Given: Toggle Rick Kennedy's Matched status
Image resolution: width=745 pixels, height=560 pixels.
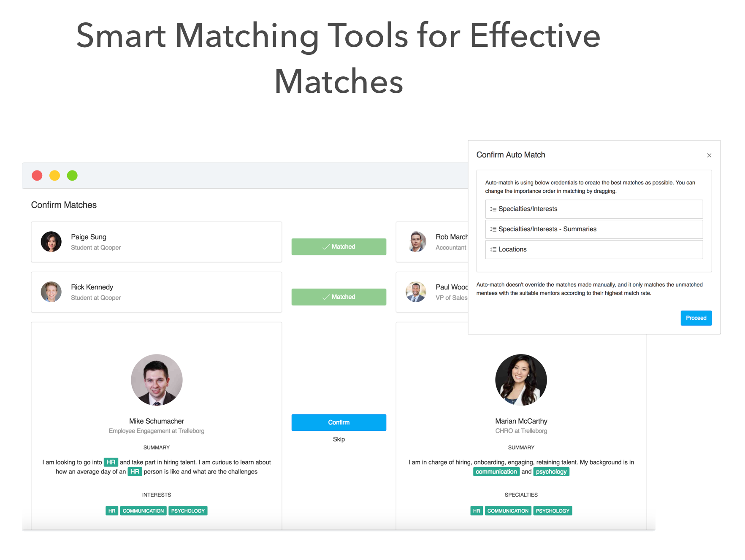Looking at the screenshot, I should pyautogui.click(x=339, y=297).
